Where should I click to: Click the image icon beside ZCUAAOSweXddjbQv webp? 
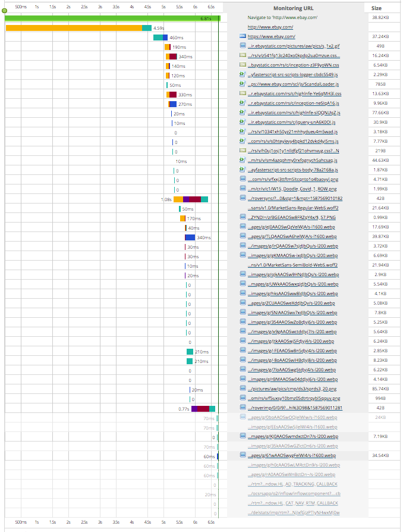243,302
